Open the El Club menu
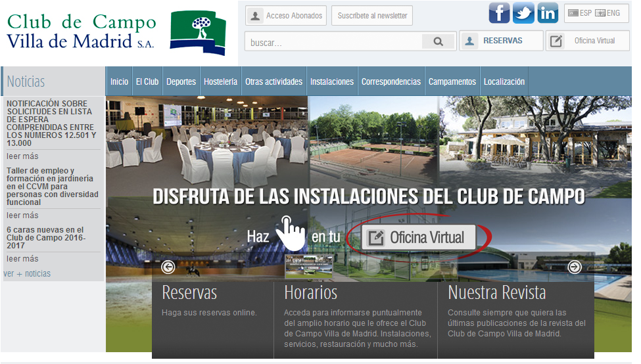The width and height of the screenshot is (641, 364). [147, 81]
